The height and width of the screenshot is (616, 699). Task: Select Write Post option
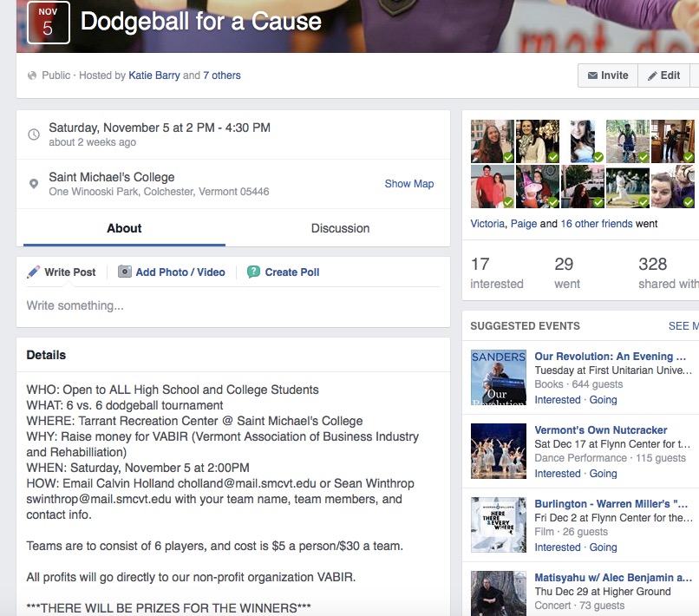(x=70, y=272)
